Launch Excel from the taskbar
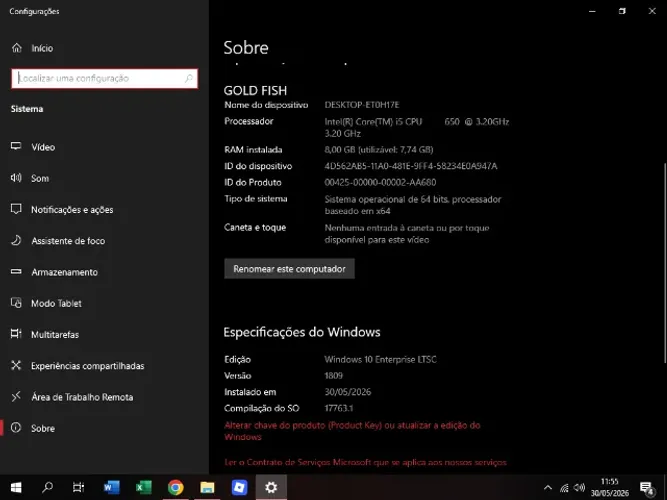Viewport: 667px width, 500px height. [x=143, y=487]
